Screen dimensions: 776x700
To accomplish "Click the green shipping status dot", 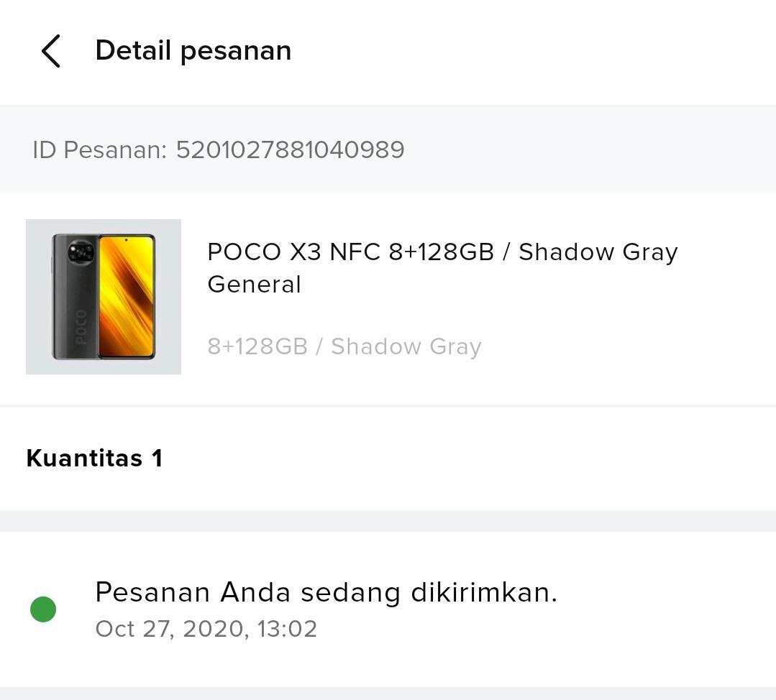I will point(43,609).
